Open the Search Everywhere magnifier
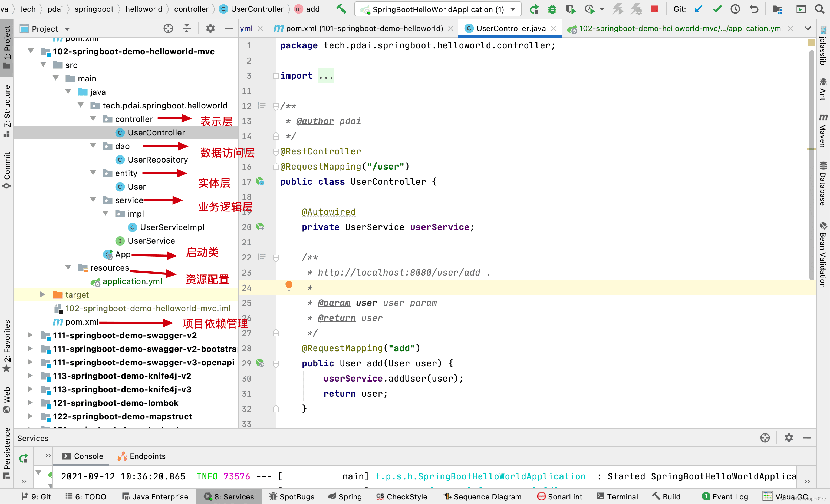 click(x=819, y=9)
